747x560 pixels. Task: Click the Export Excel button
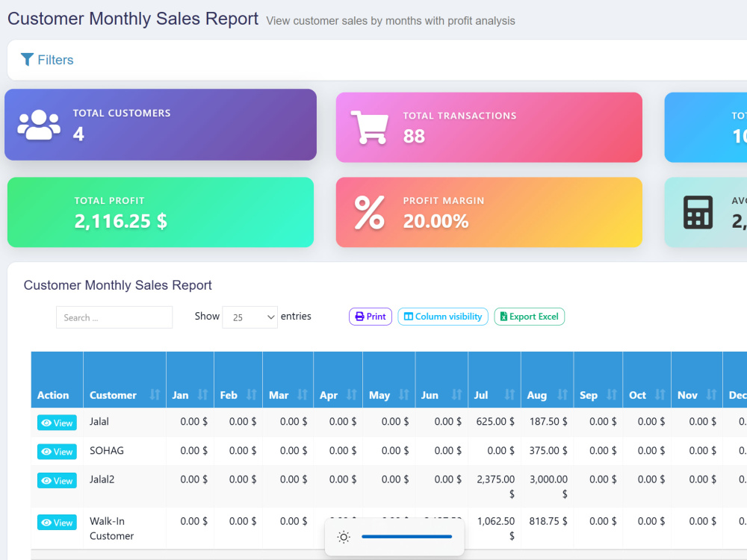pyautogui.click(x=530, y=317)
